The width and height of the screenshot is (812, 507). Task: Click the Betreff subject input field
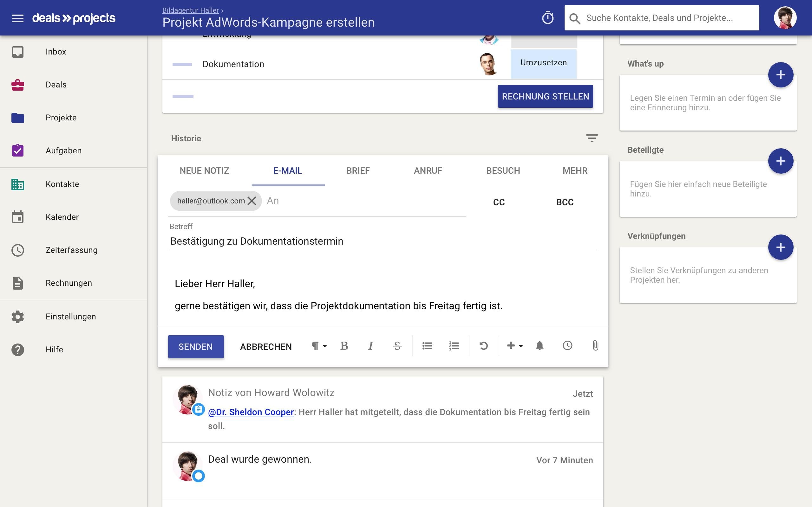point(383,241)
